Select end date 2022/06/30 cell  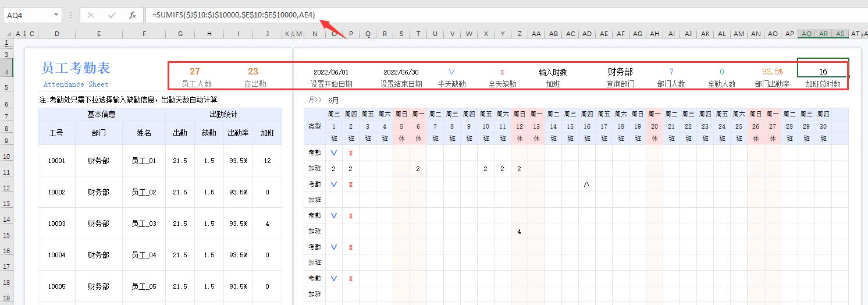(x=401, y=72)
